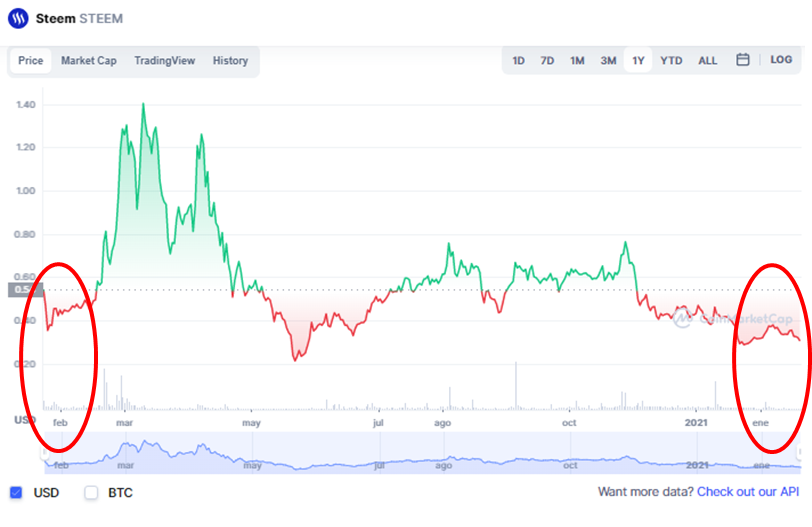
Task: Click the ago label on the date axis
Action: [x=442, y=423]
